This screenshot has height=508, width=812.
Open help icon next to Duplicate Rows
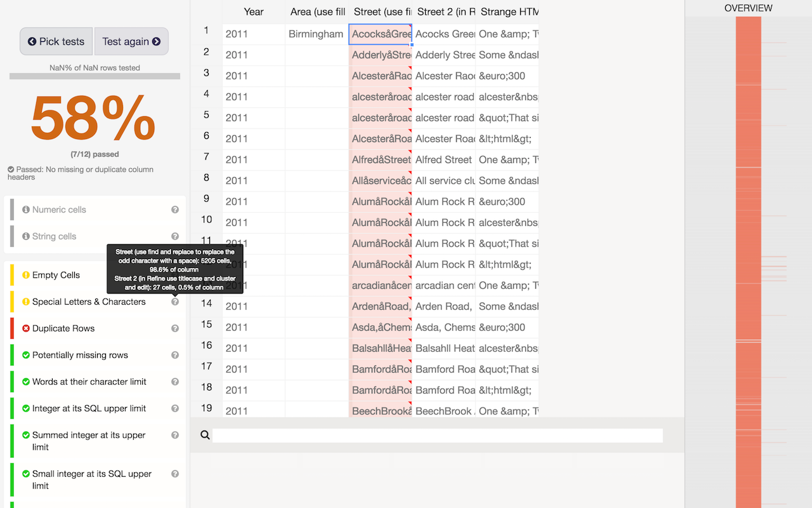tap(175, 328)
